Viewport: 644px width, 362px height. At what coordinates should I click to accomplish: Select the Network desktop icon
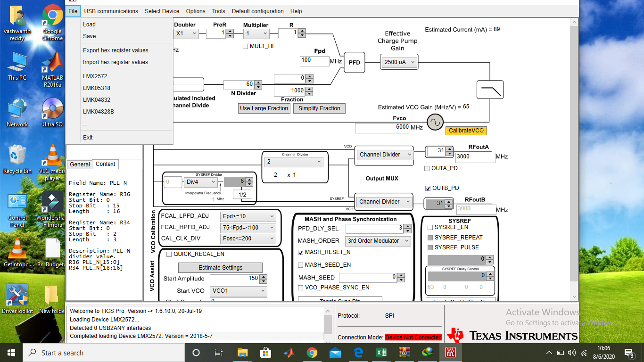point(17,113)
